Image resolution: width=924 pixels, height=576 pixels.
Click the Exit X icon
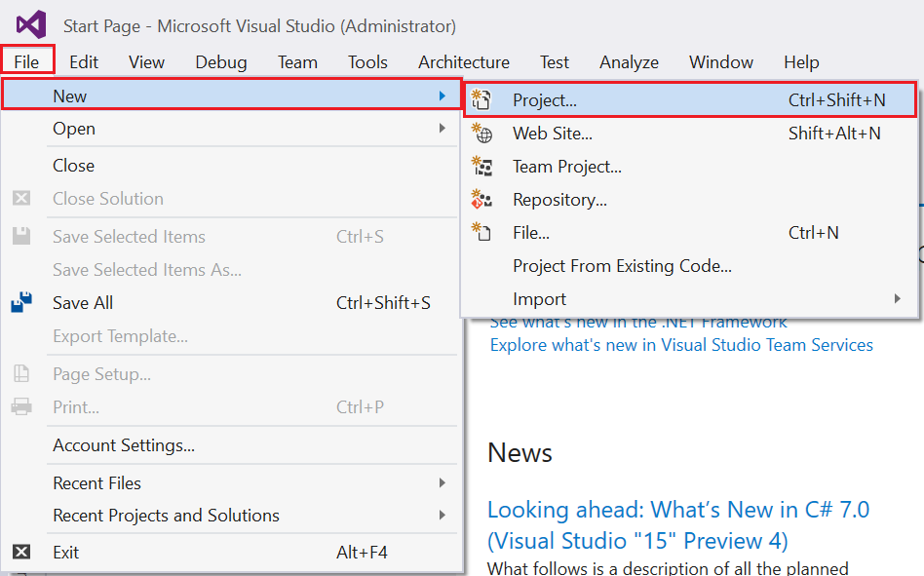pyautogui.click(x=21, y=552)
